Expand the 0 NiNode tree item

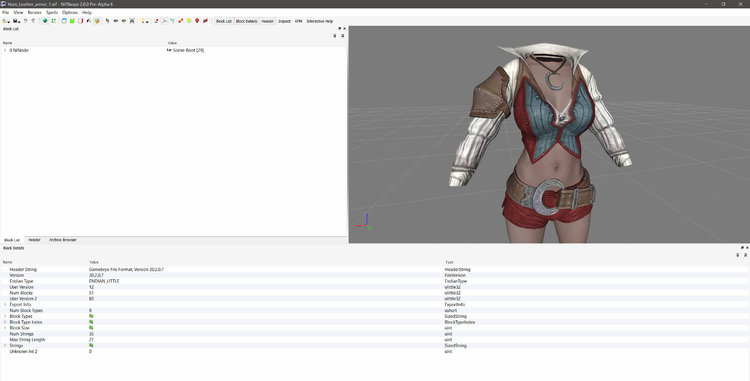click(5, 50)
